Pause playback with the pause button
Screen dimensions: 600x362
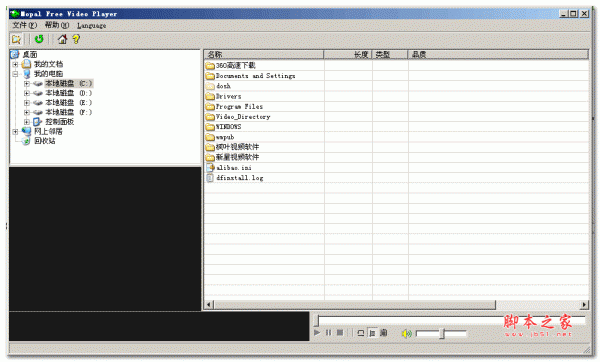coord(328,333)
